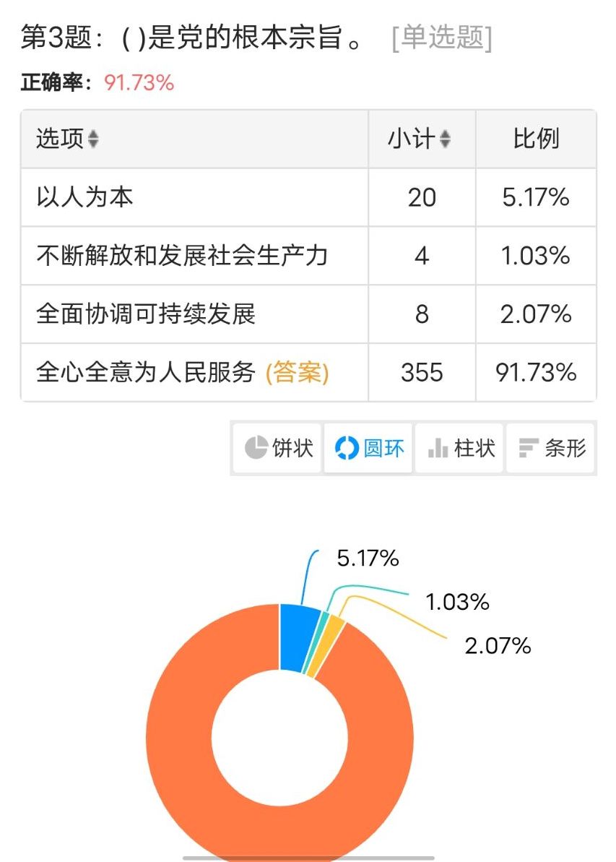616x862 pixels.
Task: Click the orange (答案) label
Action: tap(297, 372)
